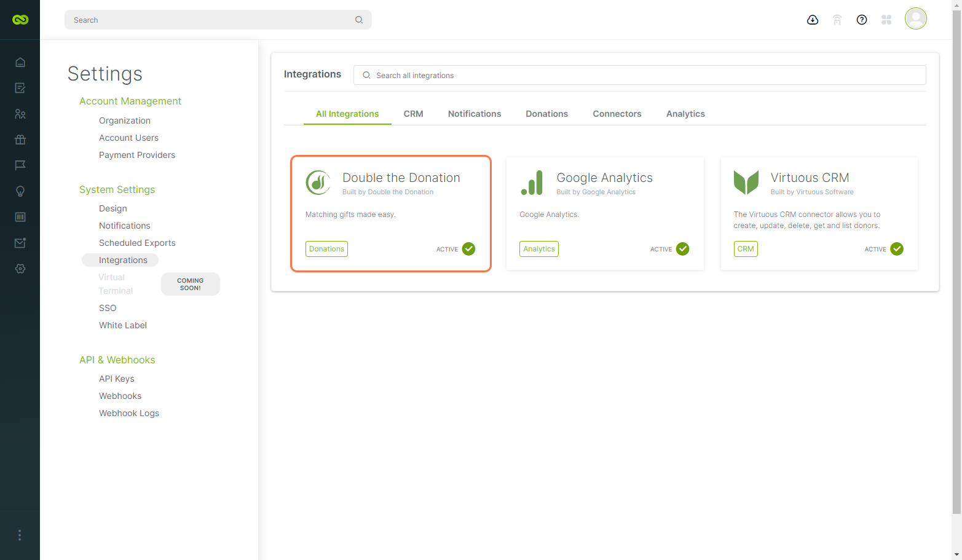This screenshot has height=560, width=962.
Task: Focus the top global Search field
Action: (x=218, y=20)
